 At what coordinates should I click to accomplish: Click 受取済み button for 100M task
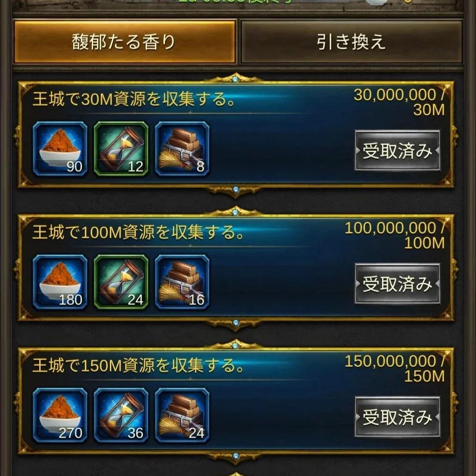[397, 284]
